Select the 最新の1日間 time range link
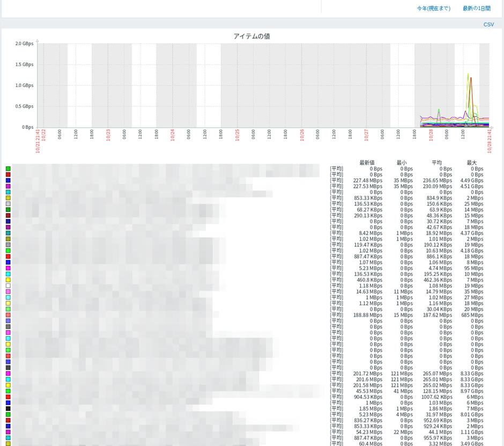504x446 pixels. tap(476, 9)
